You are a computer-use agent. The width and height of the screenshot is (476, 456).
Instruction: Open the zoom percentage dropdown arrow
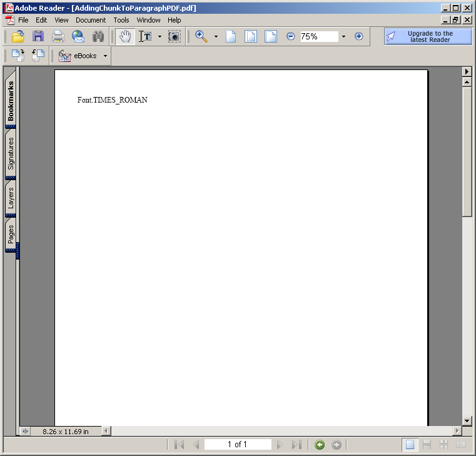(x=343, y=37)
